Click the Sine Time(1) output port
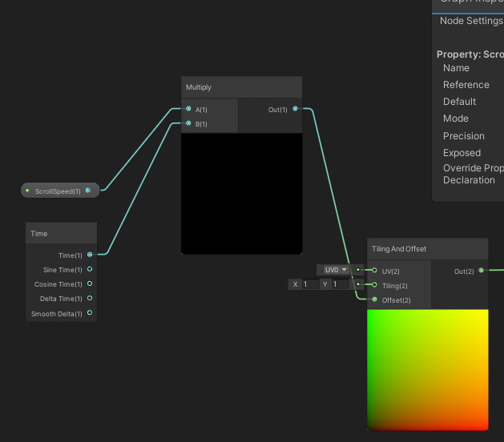This screenshot has height=442, width=504. tap(90, 270)
